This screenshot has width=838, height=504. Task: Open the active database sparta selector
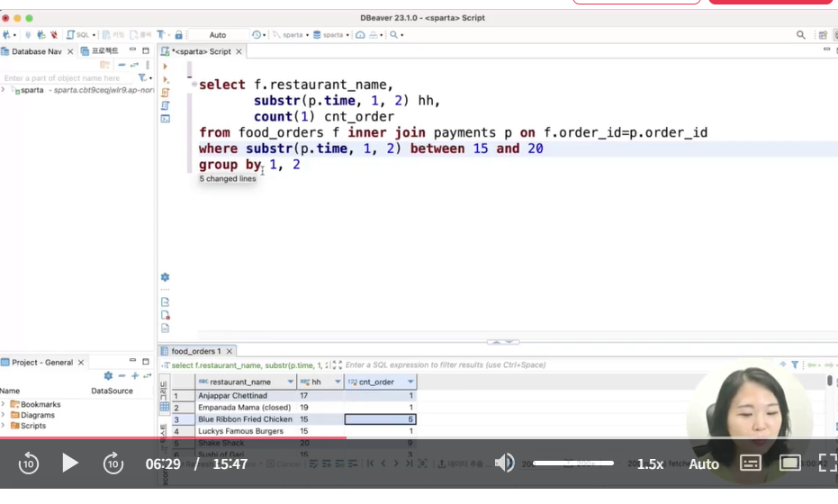pos(331,35)
